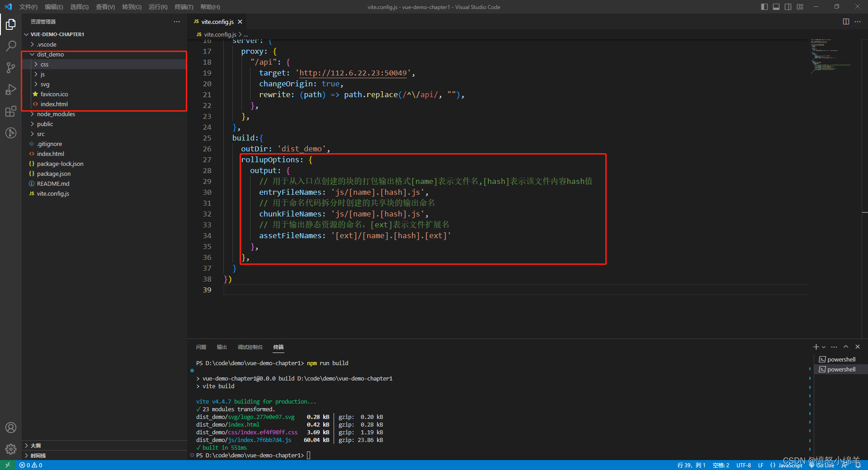Close the vite.config.js editor tab
The image size is (868, 470).
[240, 22]
